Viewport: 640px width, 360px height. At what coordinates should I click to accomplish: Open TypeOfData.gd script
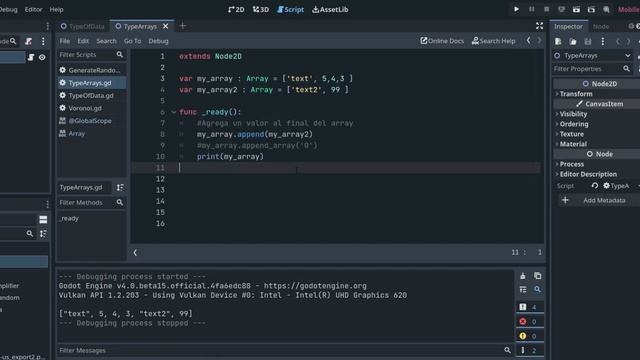click(91, 96)
